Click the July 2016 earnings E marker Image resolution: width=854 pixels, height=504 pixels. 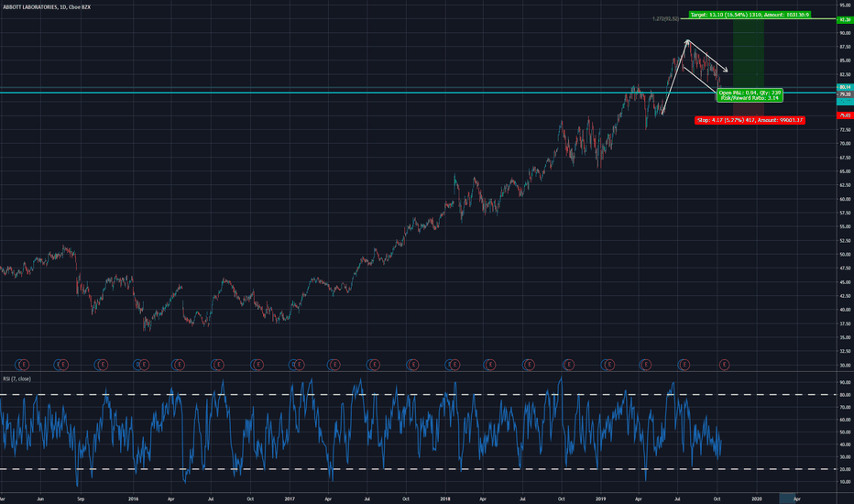218,365
